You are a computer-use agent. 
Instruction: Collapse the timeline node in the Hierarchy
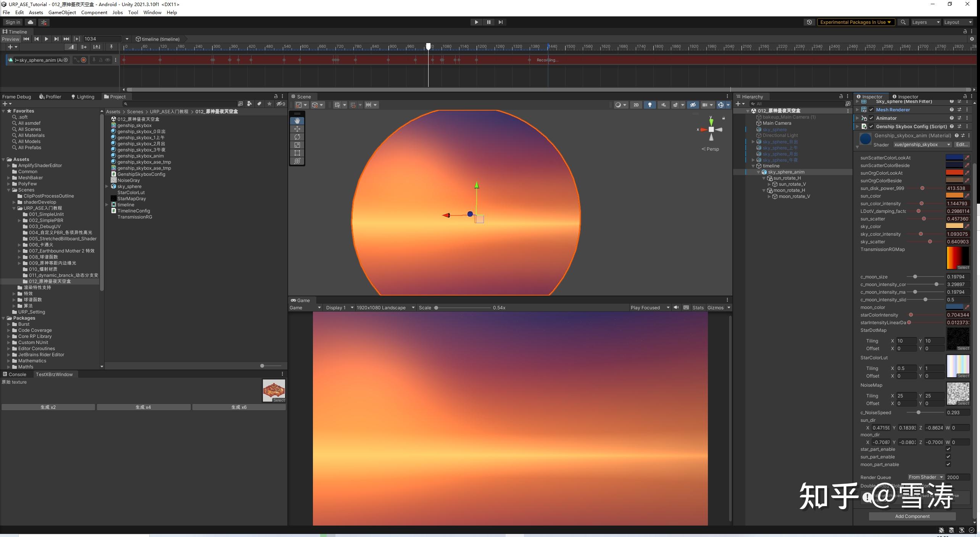point(753,166)
